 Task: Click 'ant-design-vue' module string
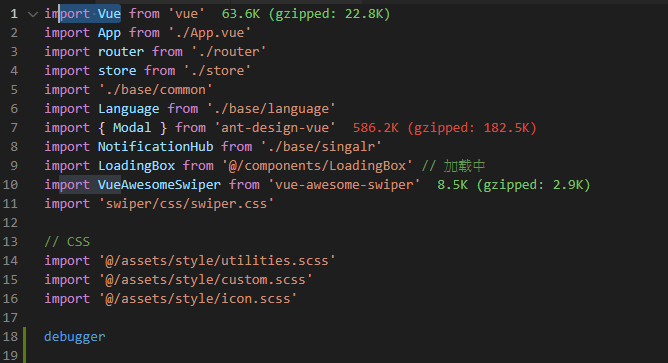tap(275, 128)
